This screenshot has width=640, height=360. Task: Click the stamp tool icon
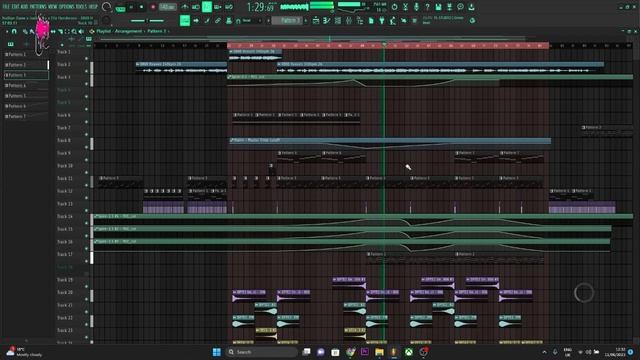click(229, 20)
